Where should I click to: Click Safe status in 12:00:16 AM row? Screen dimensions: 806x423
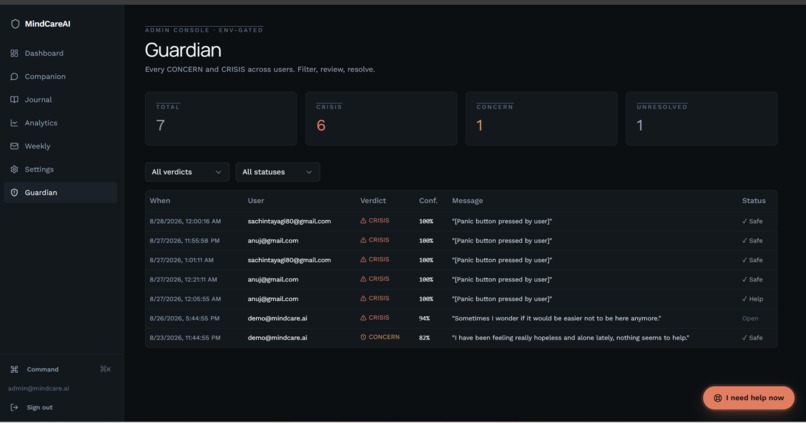[x=752, y=221]
